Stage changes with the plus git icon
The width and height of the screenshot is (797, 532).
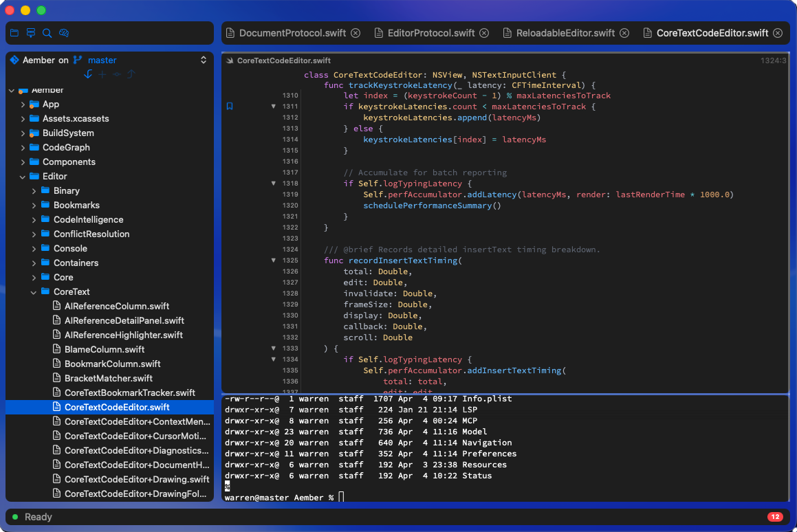pos(102,74)
